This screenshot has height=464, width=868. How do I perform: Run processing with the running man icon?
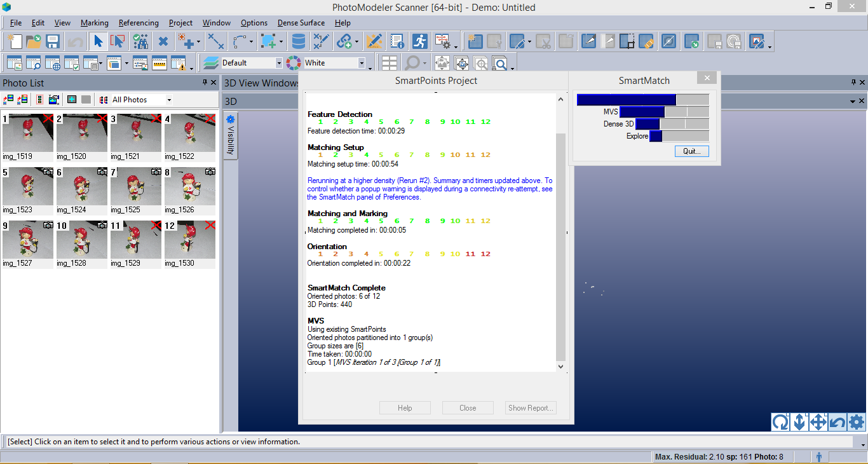(x=420, y=42)
